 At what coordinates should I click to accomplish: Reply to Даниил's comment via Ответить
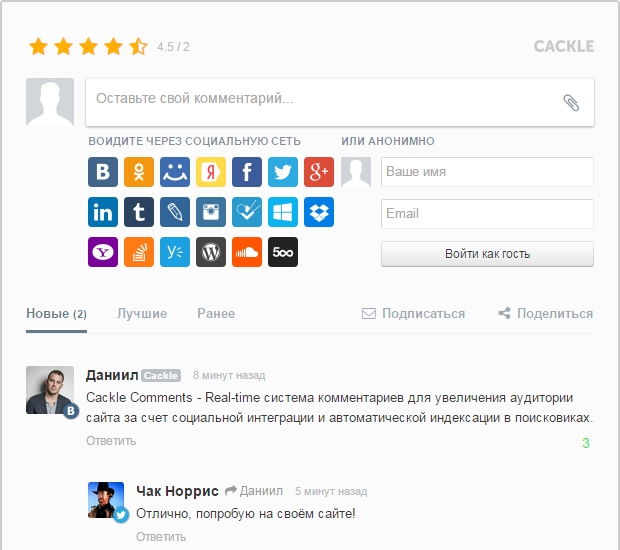pyautogui.click(x=111, y=441)
